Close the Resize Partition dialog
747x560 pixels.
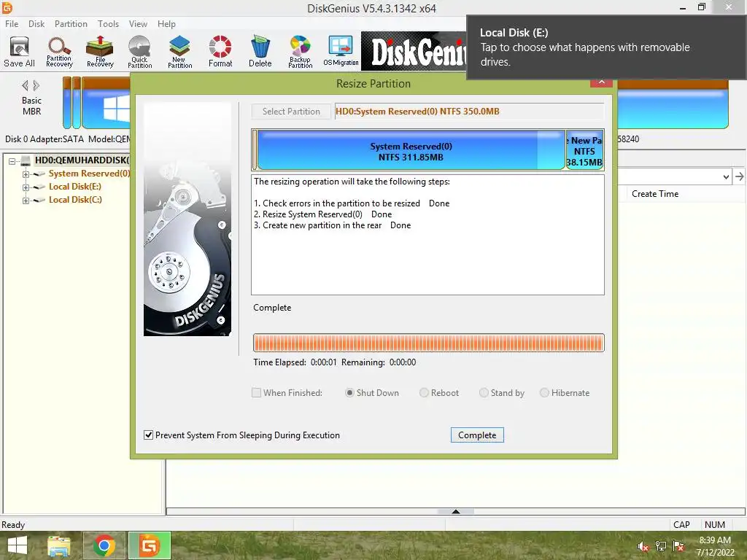(601, 82)
